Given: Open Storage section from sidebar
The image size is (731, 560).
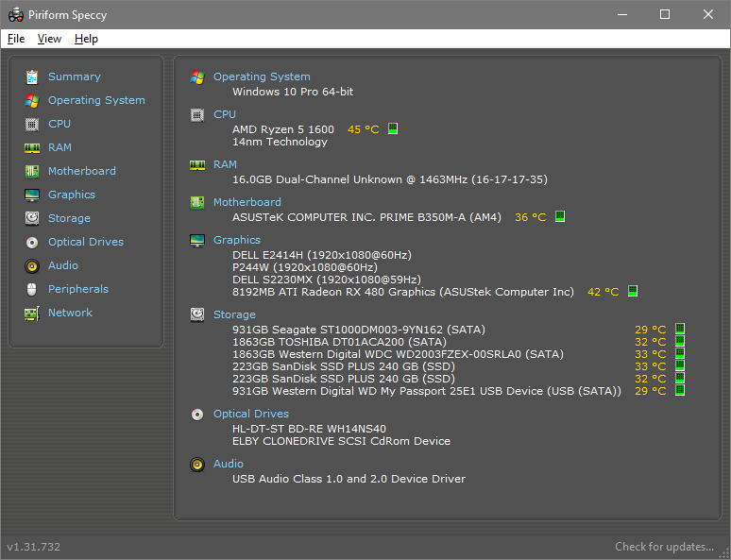Looking at the screenshot, I should (x=69, y=218).
